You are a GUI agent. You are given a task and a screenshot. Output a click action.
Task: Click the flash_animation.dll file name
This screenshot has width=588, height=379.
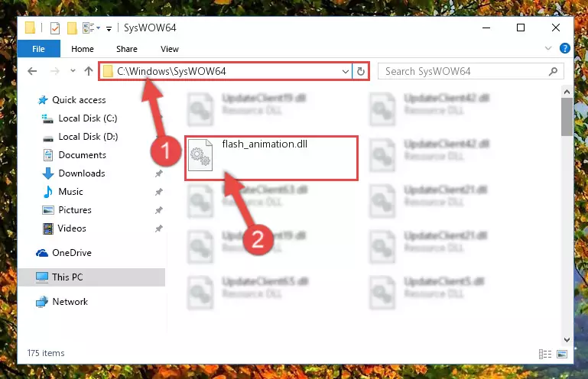[x=265, y=144]
